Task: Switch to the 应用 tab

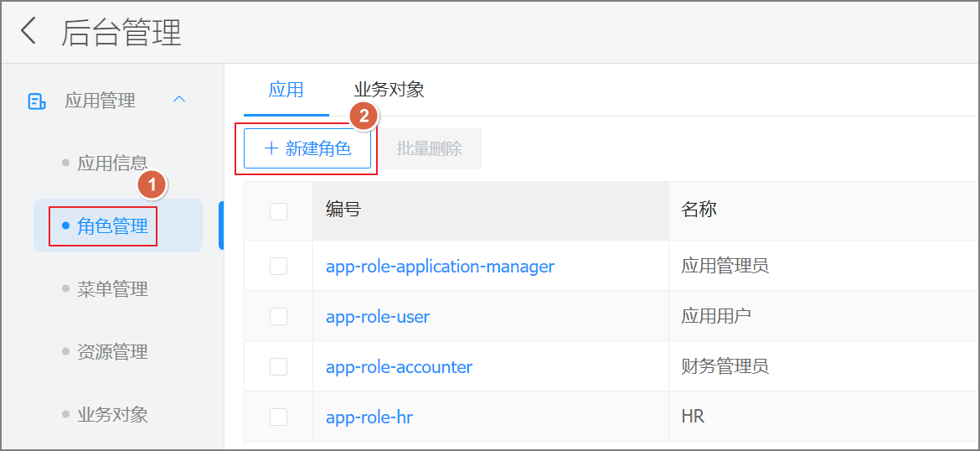Action: pos(286,90)
